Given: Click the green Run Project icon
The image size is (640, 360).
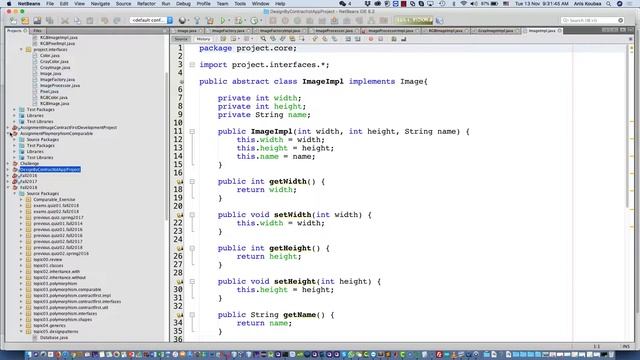Looking at the screenshot, I should [223, 20].
